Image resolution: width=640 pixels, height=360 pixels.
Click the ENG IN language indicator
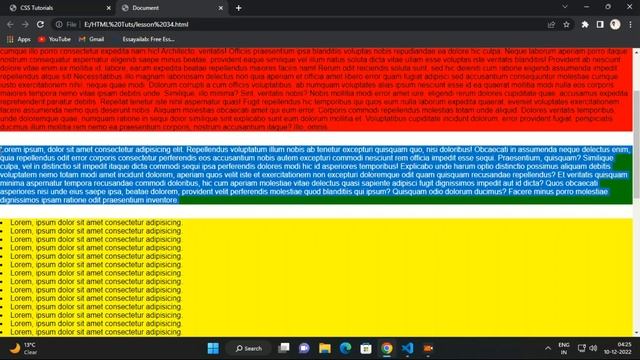coord(564,348)
